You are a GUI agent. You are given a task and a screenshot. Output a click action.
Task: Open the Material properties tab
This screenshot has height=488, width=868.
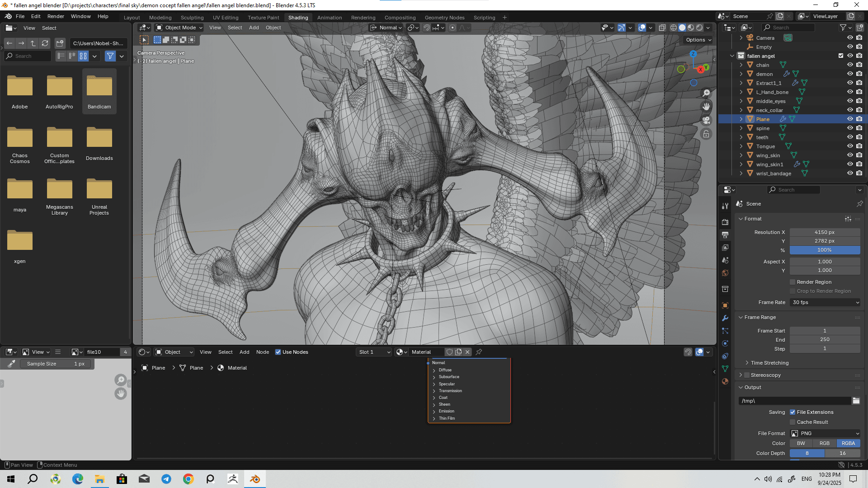click(x=725, y=381)
